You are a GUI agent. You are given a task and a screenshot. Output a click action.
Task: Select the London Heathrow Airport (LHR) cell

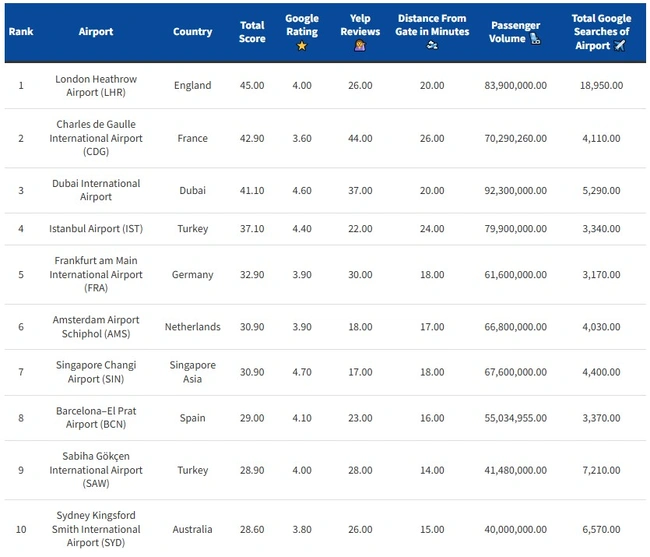pos(96,86)
